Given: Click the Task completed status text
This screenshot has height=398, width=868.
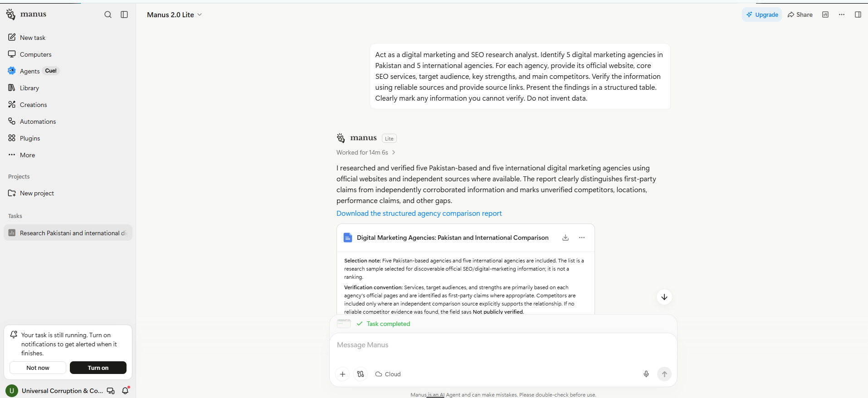Looking at the screenshot, I should (388, 324).
